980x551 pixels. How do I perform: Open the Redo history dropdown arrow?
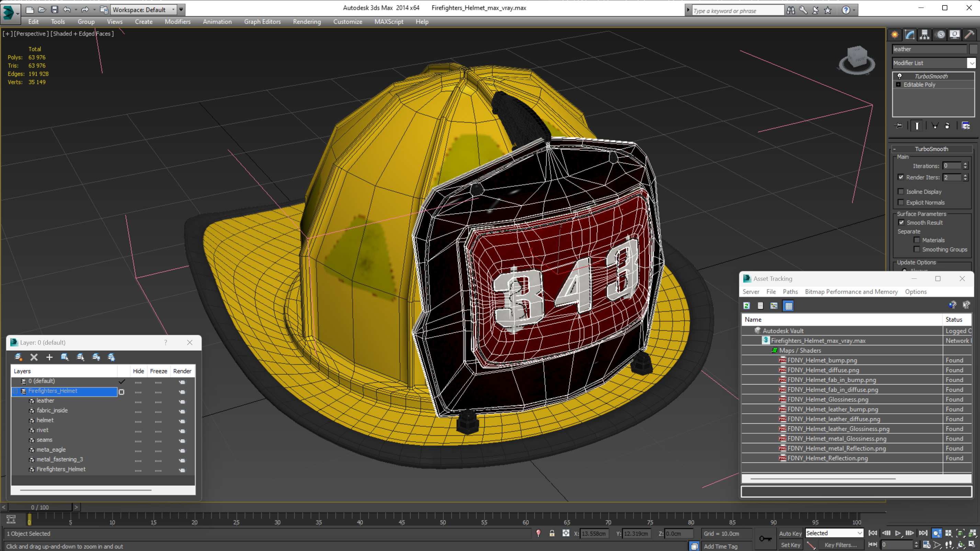pos(94,10)
